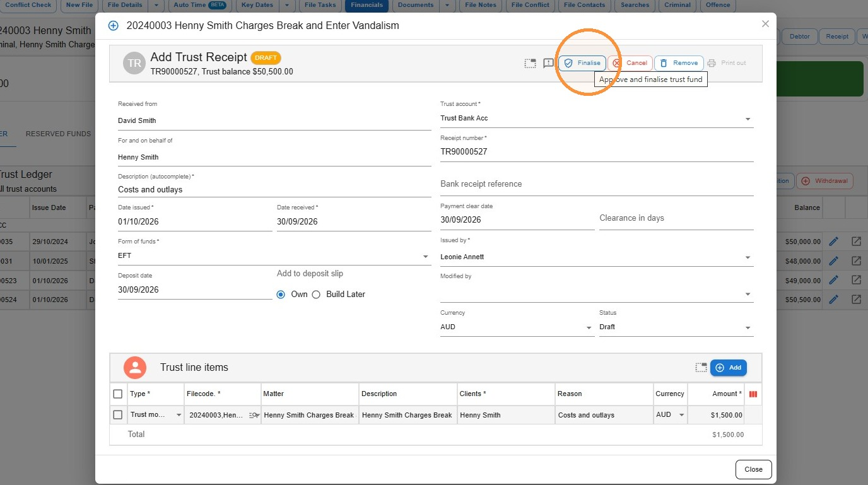
Task: Switch to the File Tasks tab
Action: point(320,5)
